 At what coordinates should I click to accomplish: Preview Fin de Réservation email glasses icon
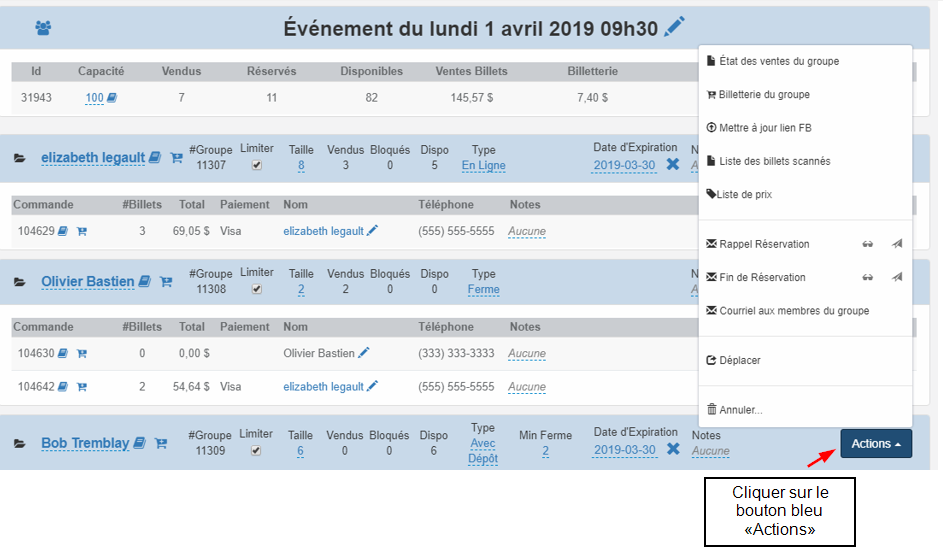[867, 277]
